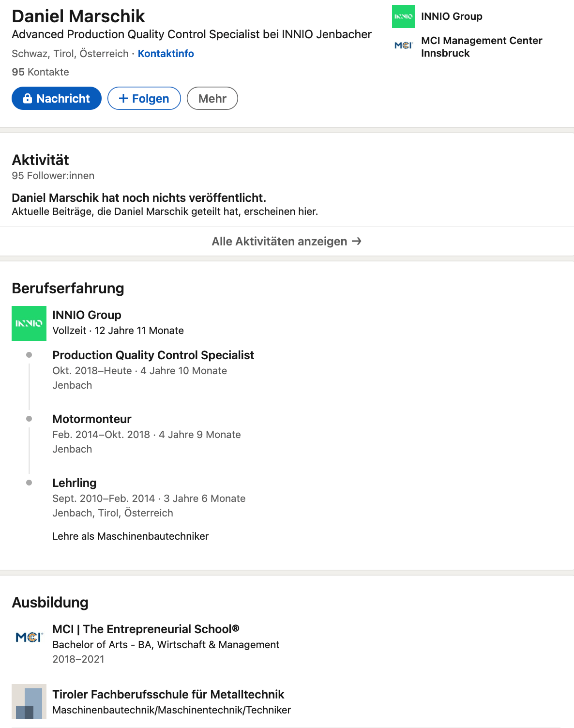Open the MCI Management Center Innsbruck link
This screenshot has height=728, width=574.
click(x=482, y=47)
